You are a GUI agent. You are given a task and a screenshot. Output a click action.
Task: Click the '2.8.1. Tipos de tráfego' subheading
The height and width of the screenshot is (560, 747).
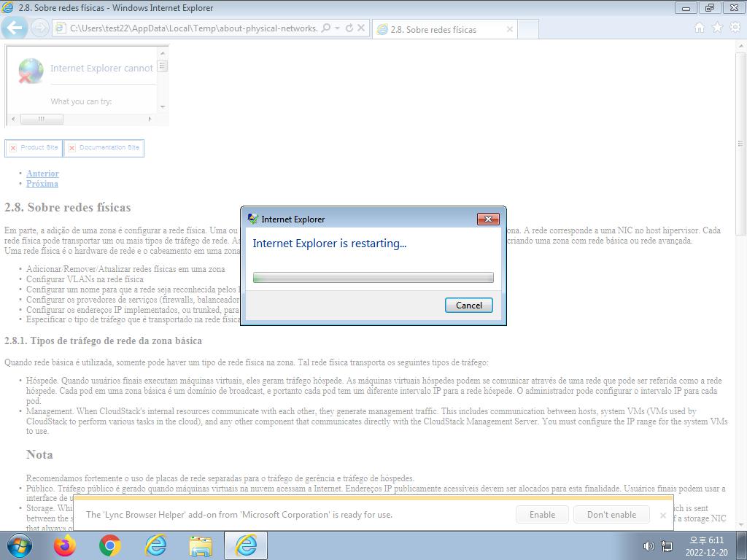click(103, 341)
